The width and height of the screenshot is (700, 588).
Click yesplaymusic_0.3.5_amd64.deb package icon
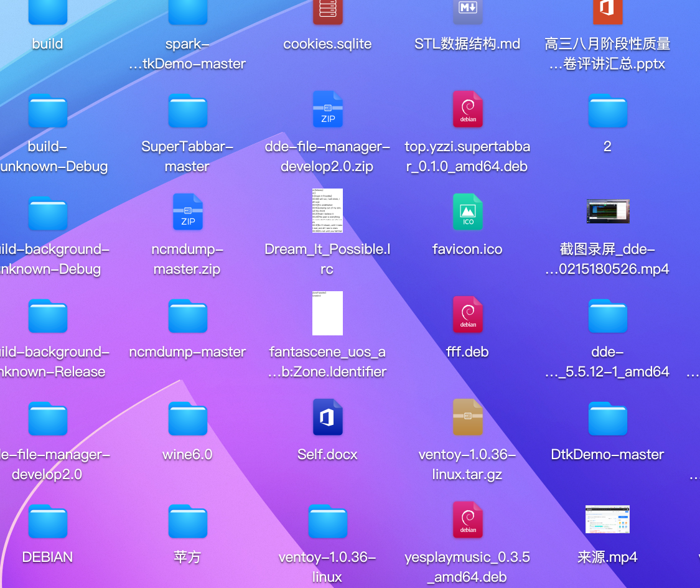(x=467, y=520)
